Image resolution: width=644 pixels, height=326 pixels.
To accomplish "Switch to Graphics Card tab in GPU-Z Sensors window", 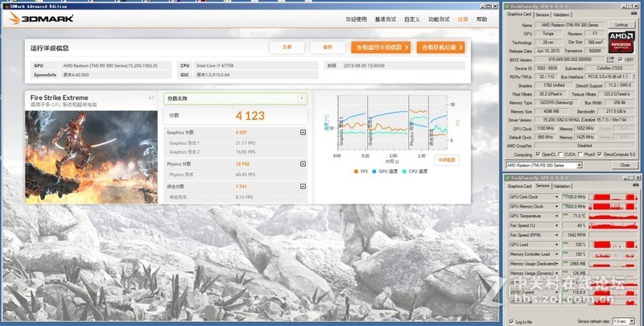I will tap(519, 186).
